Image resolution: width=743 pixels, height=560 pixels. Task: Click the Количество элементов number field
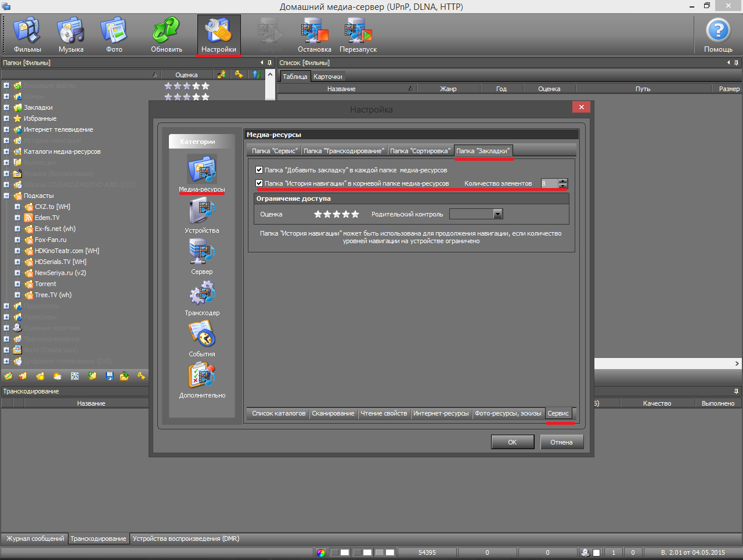pos(549,183)
